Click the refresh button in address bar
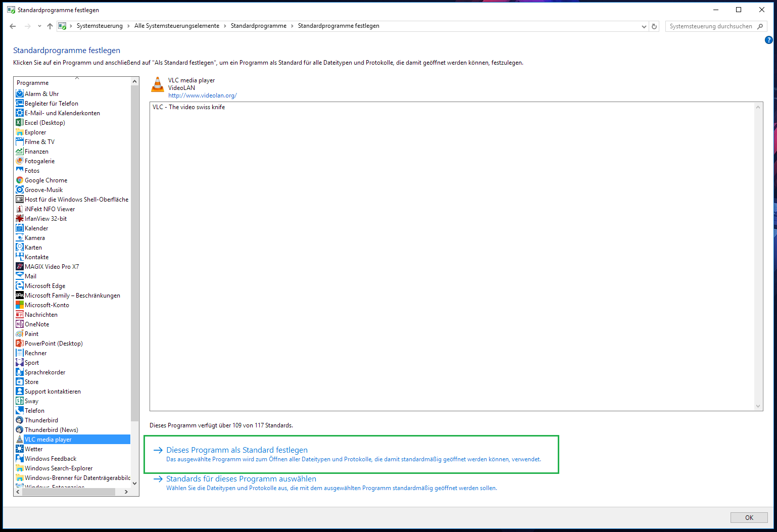The image size is (777, 532). coord(654,26)
